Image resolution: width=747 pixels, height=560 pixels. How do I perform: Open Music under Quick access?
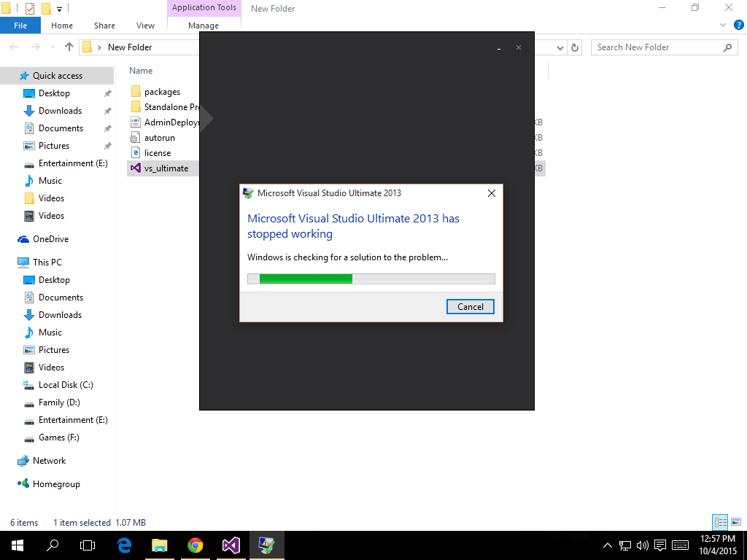click(x=50, y=181)
